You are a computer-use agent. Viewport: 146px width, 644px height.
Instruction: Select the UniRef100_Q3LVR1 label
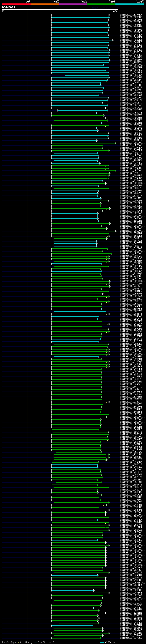[131, 208]
